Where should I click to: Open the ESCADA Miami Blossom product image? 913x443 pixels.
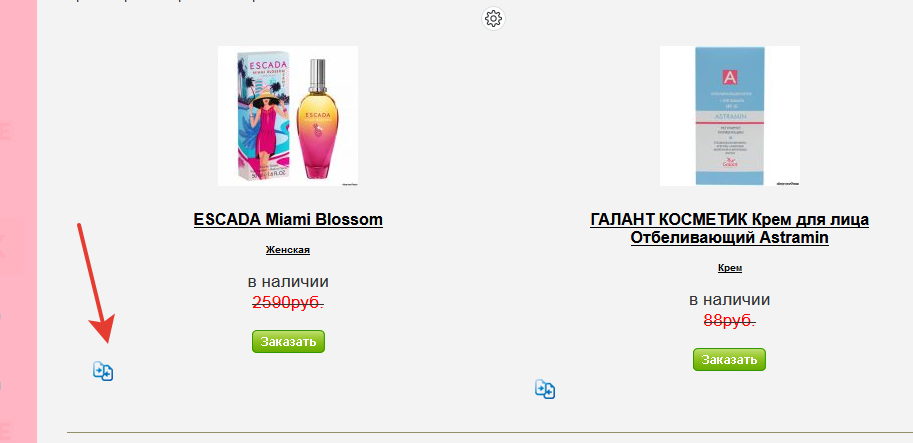point(288,116)
